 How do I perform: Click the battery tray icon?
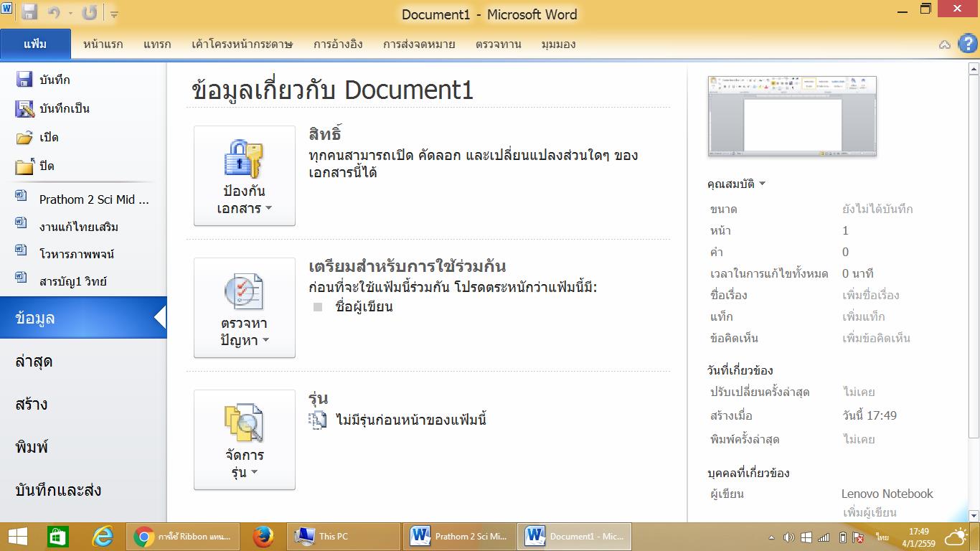pyautogui.click(x=843, y=537)
